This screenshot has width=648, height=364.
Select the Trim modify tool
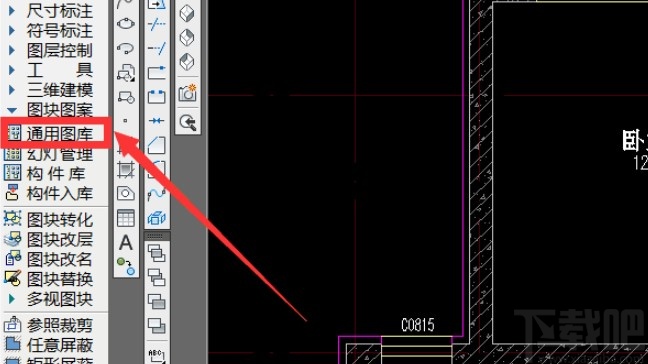[x=157, y=24]
